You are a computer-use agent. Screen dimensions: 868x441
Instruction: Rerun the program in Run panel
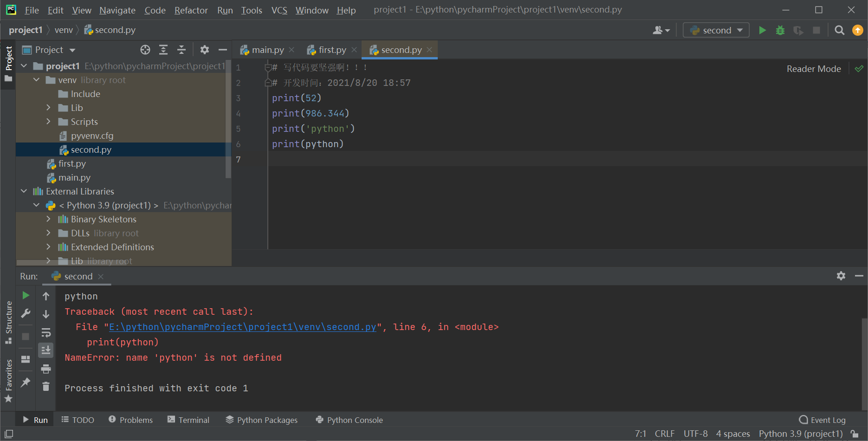click(26, 296)
